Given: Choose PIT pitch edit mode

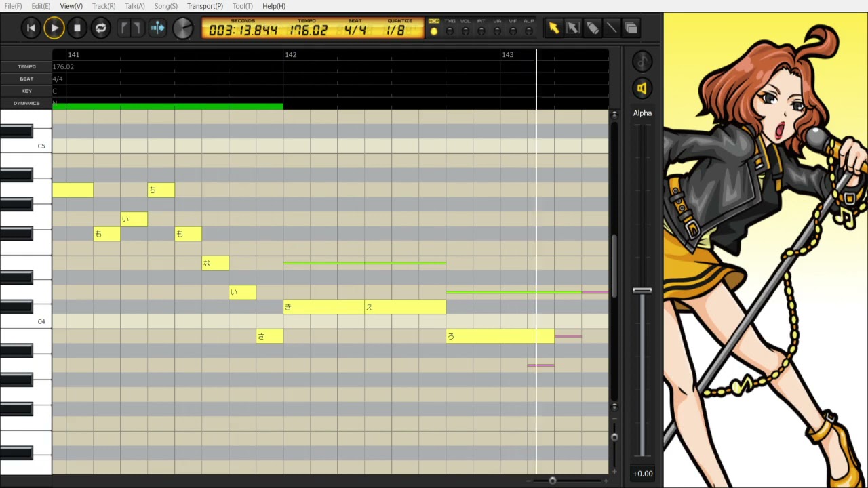Looking at the screenshot, I should [x=481, y=27].
